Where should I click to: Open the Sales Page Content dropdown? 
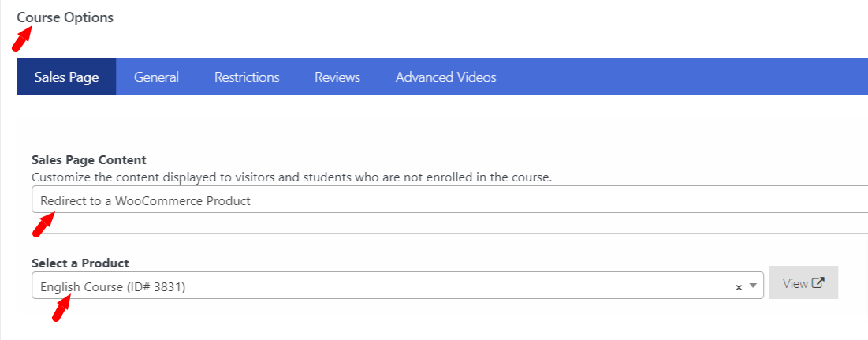point(449,200)
